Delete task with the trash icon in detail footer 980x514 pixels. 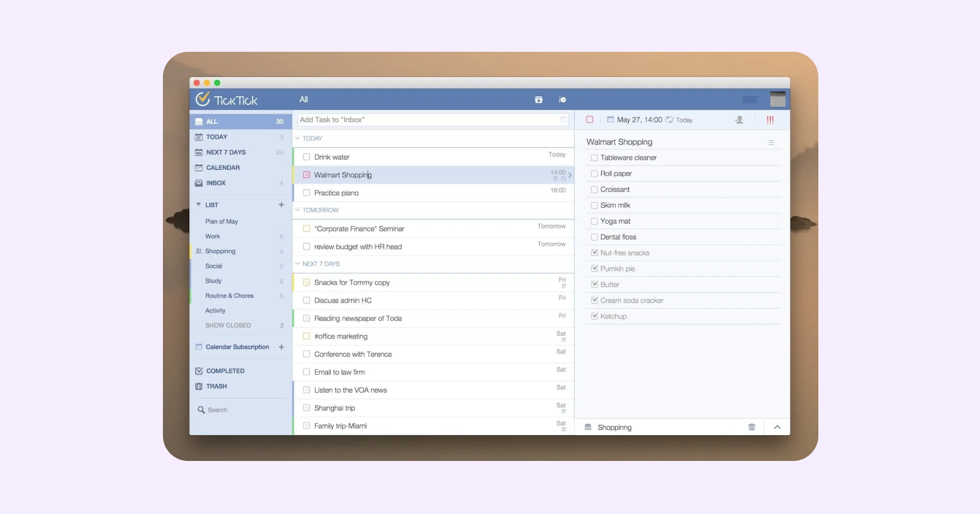tap(751, 427)
